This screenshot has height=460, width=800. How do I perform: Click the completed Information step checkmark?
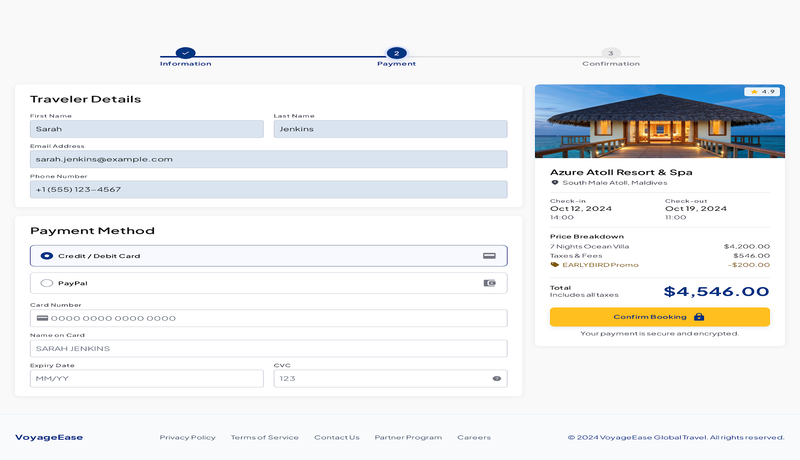click(x=185, y=53)
